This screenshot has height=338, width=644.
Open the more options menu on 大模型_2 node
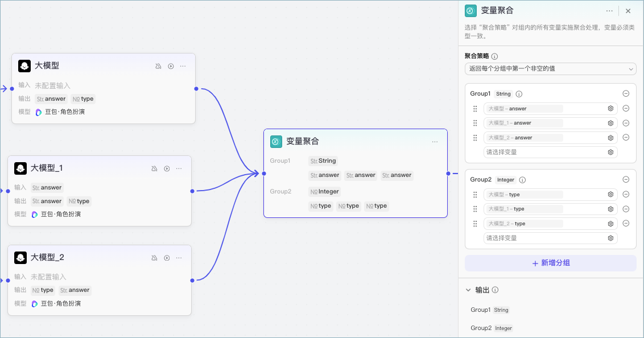[x=179, y=258]
